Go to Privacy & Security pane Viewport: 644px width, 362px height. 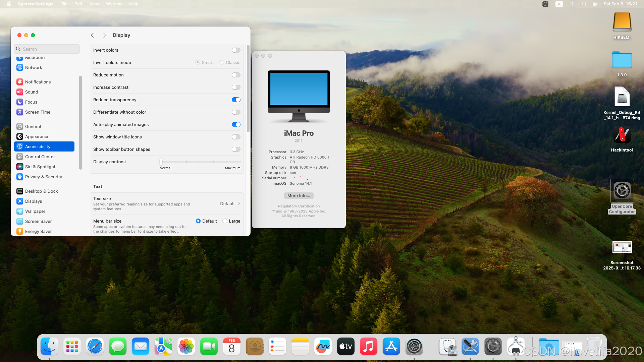click(x=43, y=177)
